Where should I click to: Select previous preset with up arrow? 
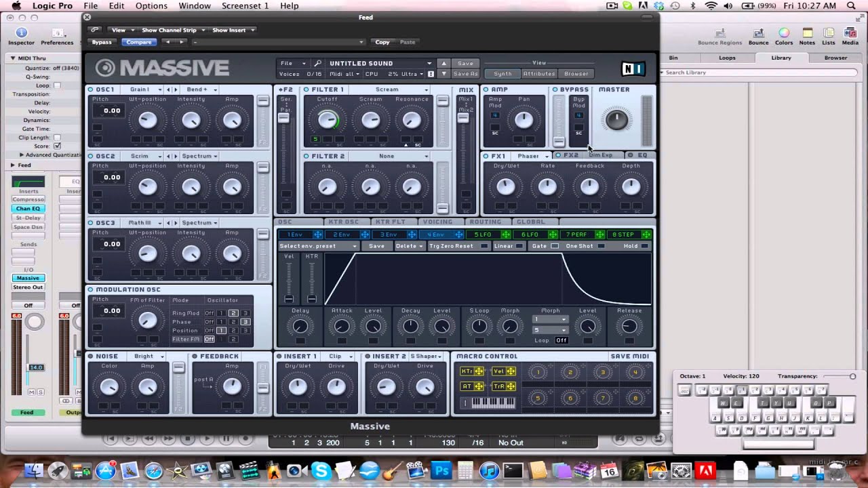coord(443,63)
